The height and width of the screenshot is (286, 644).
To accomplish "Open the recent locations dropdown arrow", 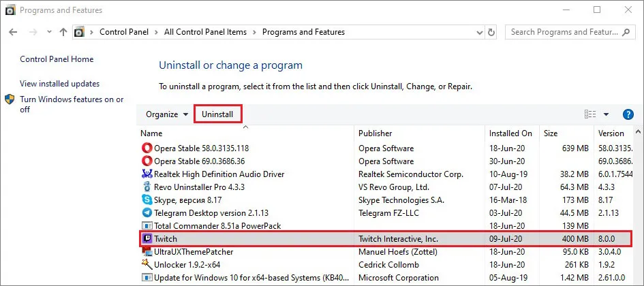I will point(49,32).
